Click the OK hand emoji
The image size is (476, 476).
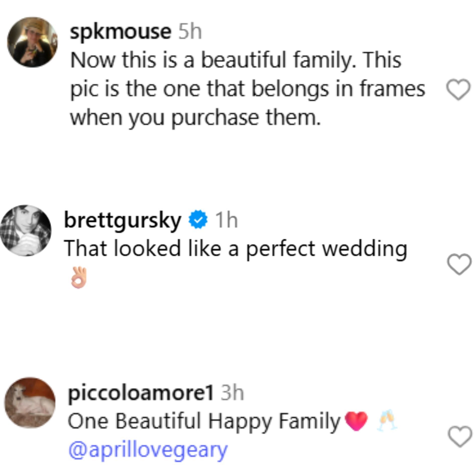click(x=79, y=278)
